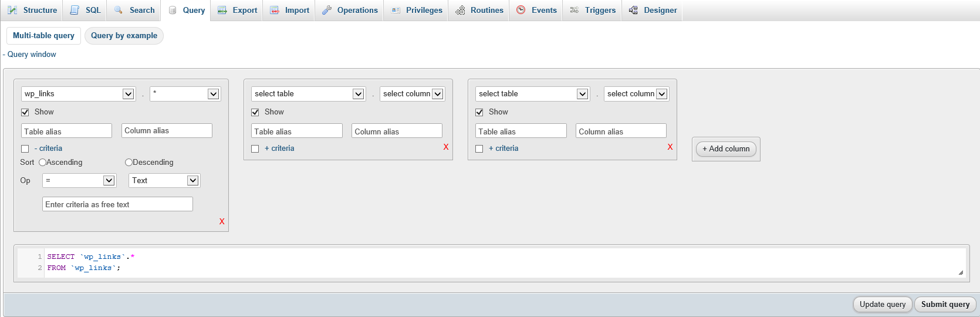The width and height of the screenshot is (980, 317).
Task: Toggle Show checkbox in the third column box
Action: coord(479,112)
